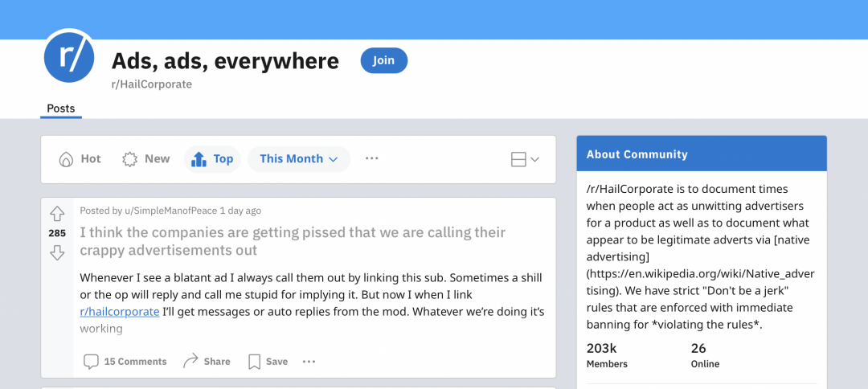Sort posts by Hot
Screen dimensions: 868x389
pos(80,159)
